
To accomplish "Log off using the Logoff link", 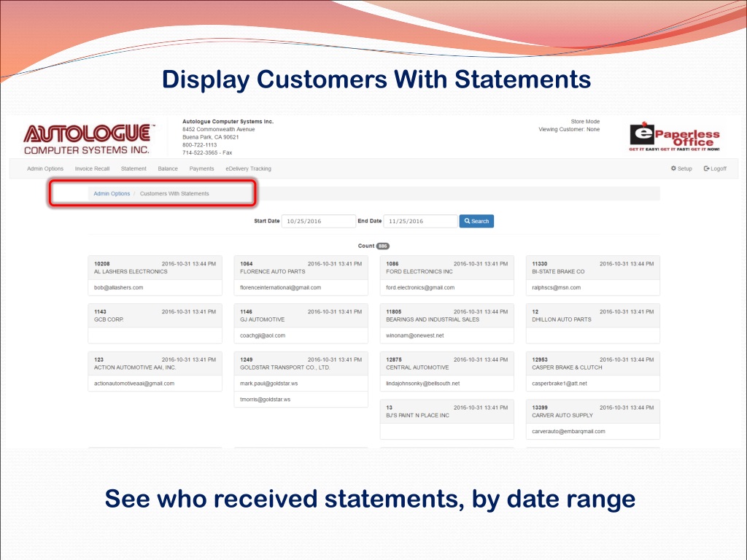I will pyautogui.click(x=715, y=168).
